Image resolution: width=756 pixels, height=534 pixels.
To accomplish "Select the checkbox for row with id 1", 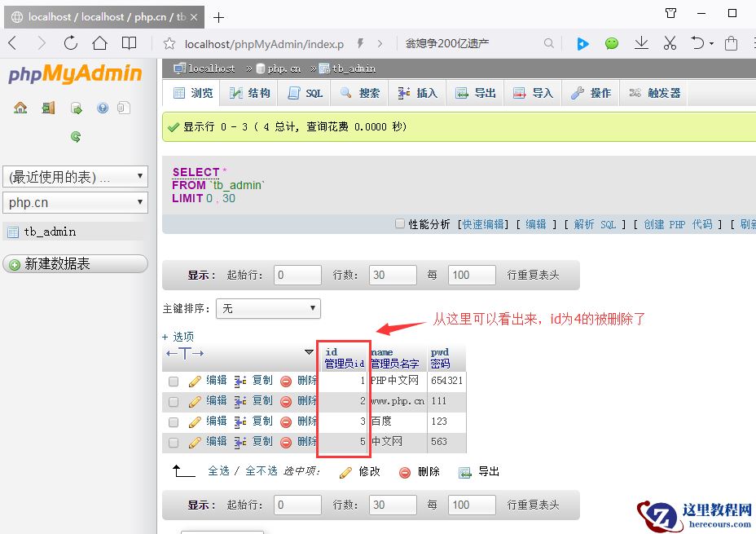I will 174,381.
